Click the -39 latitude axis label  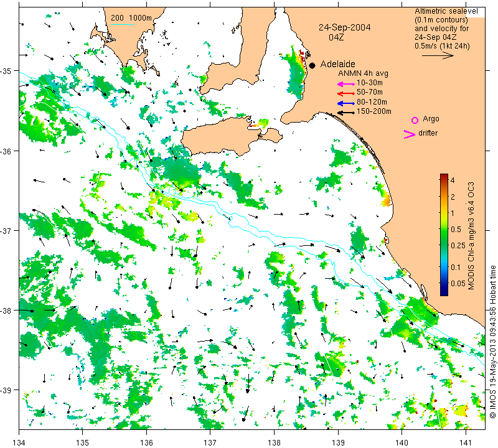pos(6,390)
